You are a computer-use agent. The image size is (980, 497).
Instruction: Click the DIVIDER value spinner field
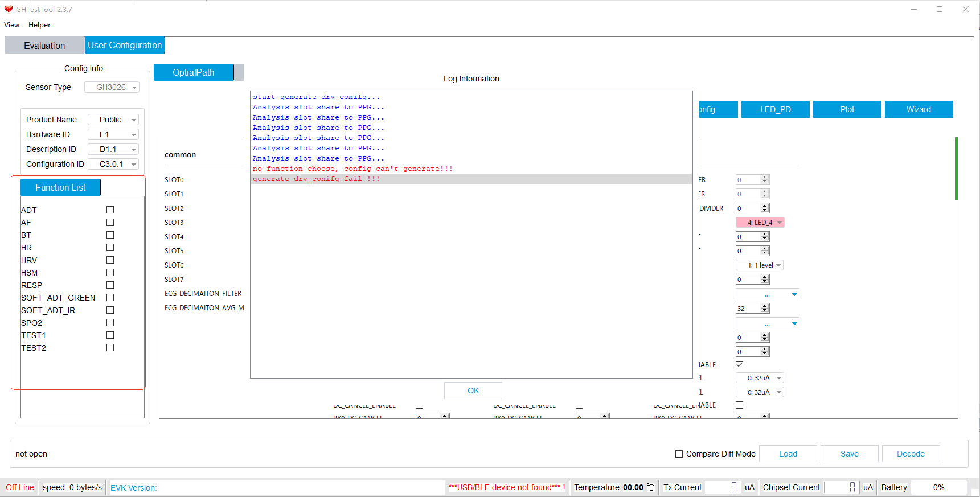[753, 208]
